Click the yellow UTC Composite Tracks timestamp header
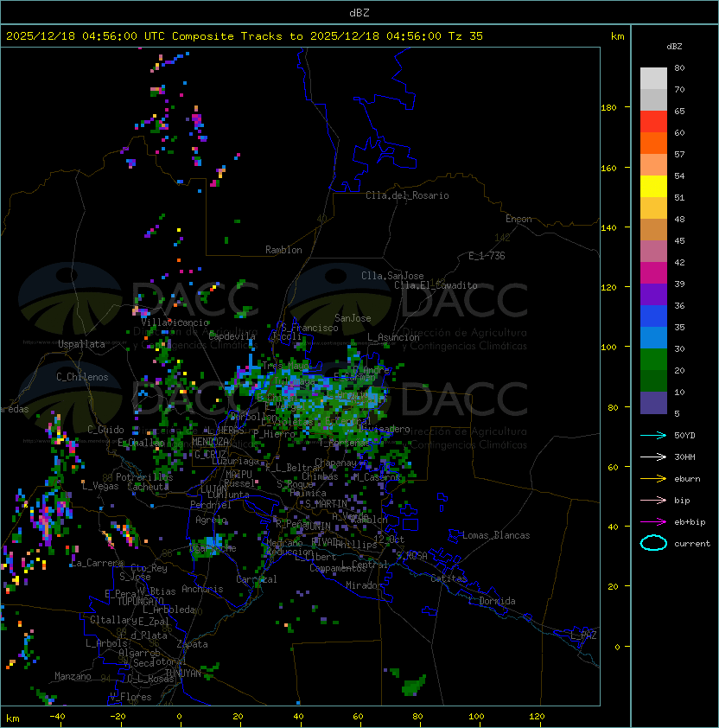The width and height of the screenshot is (719, 728). (x=245, y=36)
